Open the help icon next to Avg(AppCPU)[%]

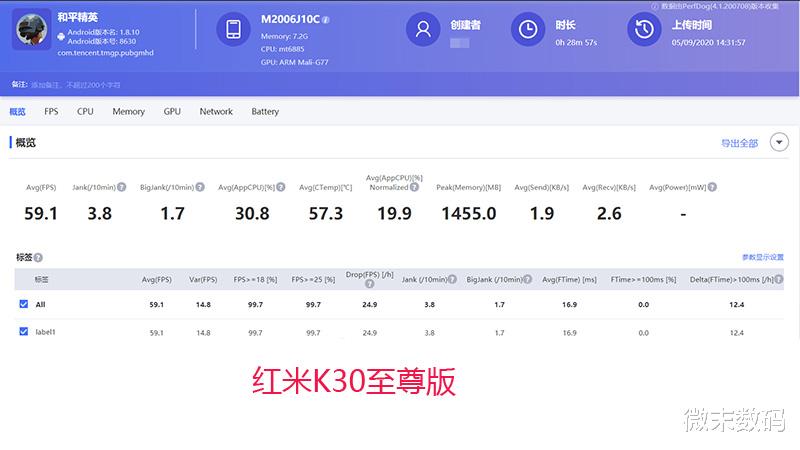click(281, 187)
